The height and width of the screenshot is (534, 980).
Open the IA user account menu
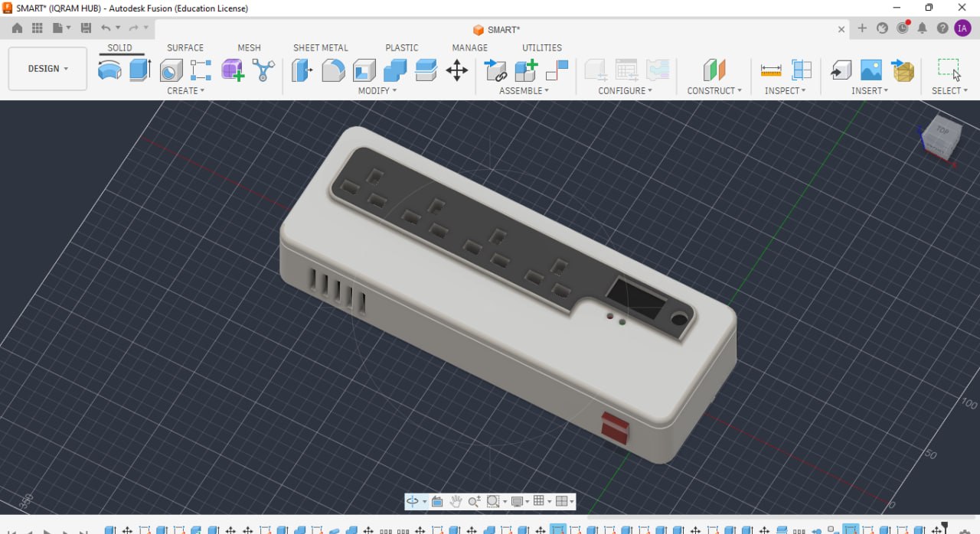962,28
